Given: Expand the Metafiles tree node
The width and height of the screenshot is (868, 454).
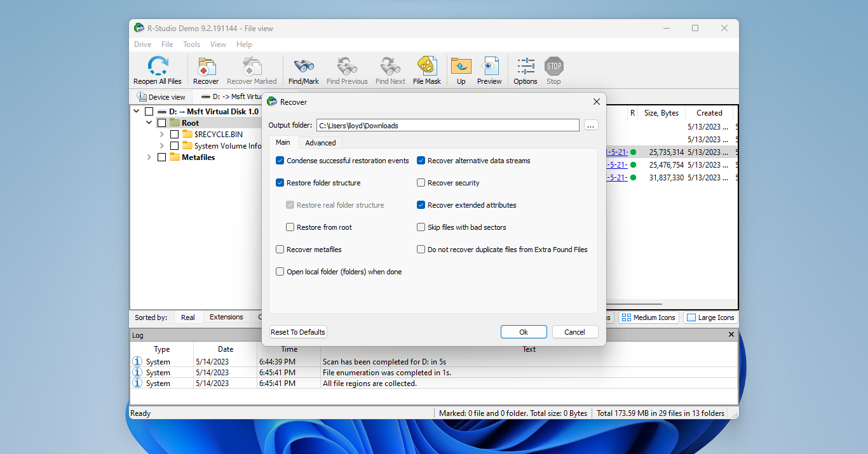Looking at the screenshot, I should pos(149,157).
